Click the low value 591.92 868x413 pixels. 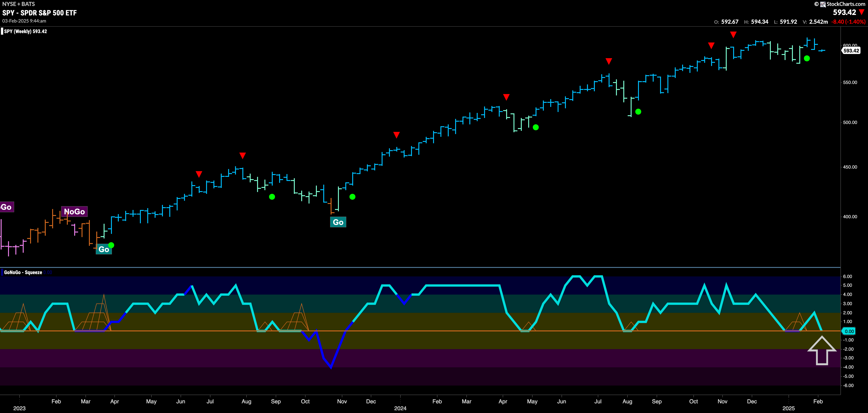[x=789, y=22]
